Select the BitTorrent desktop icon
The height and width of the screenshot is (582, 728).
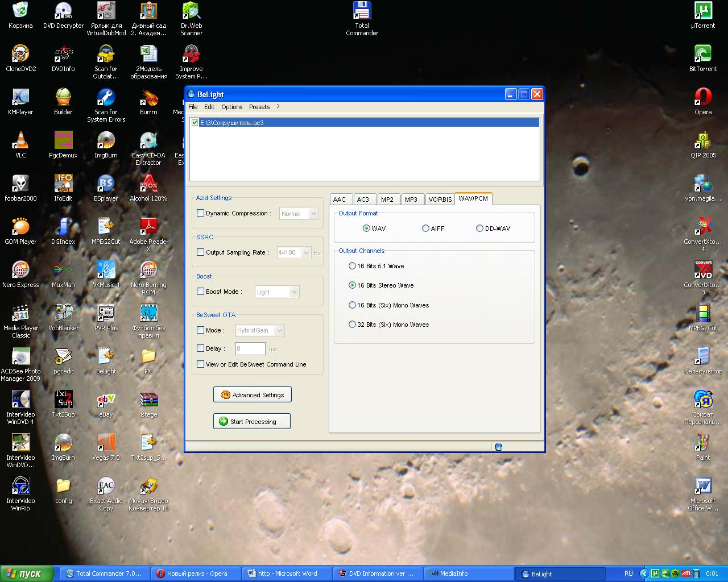pos(703,59)
